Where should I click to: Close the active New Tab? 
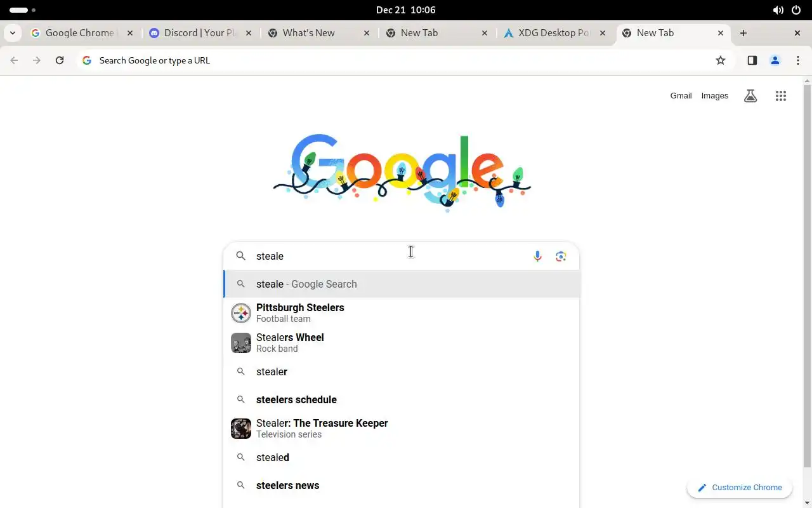pos(721,33)
